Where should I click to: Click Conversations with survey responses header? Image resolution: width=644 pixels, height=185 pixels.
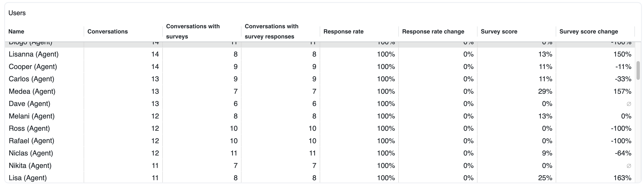pyautogui.click(x=271, y=31)
